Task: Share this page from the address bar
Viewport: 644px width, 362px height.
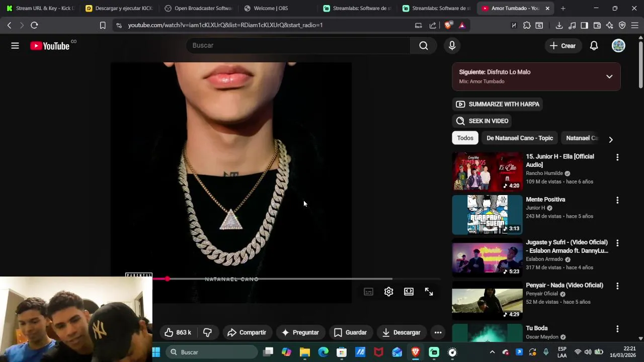Action: pos(433,25)
